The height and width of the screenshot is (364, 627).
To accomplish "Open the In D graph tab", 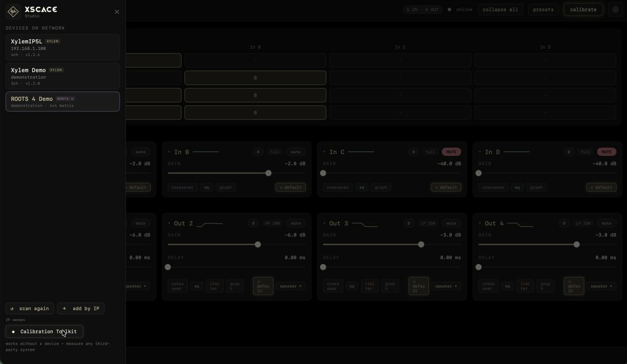I will coord(537,187).
